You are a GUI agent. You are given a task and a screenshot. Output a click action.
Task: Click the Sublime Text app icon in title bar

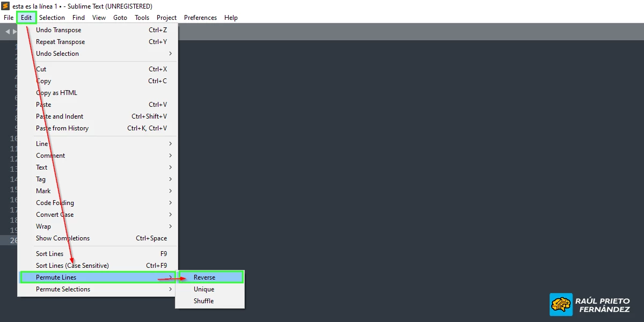pyautogui.click(x=5, y=6)
